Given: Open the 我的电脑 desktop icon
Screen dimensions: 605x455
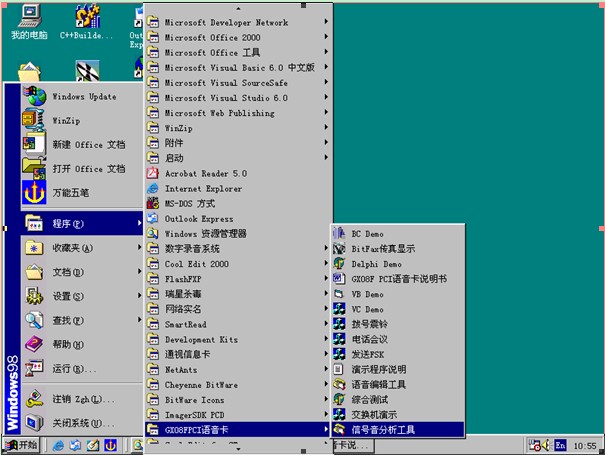Looking at the screenshot, I should (29, 20).
